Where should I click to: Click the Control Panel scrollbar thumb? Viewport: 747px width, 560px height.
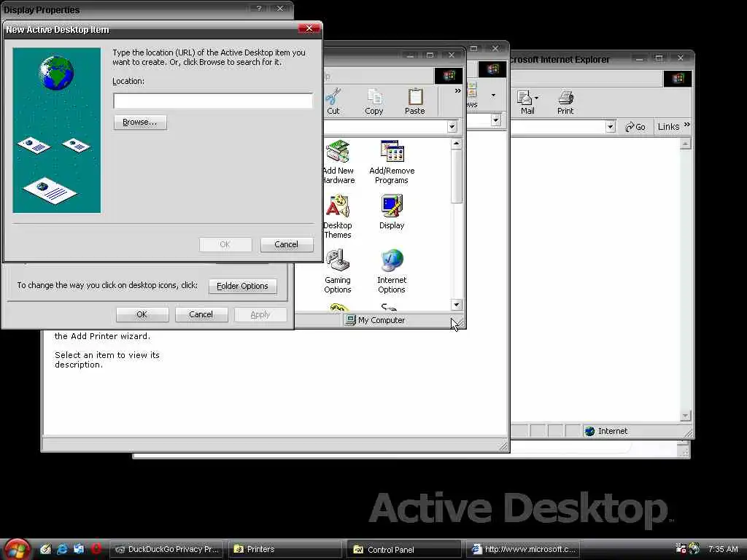coord(457,176)
